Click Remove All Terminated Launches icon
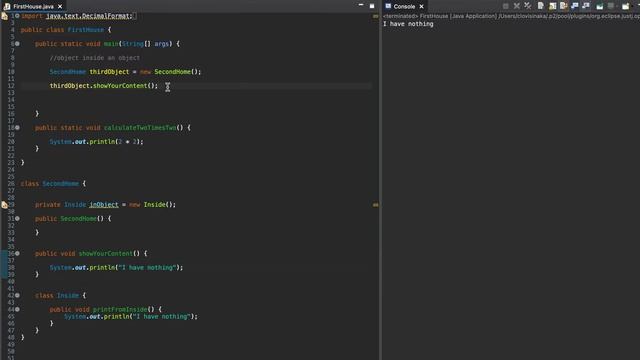The width and height of the screenshot is (640, 360). pyautogui.click(x=528, y=6)
